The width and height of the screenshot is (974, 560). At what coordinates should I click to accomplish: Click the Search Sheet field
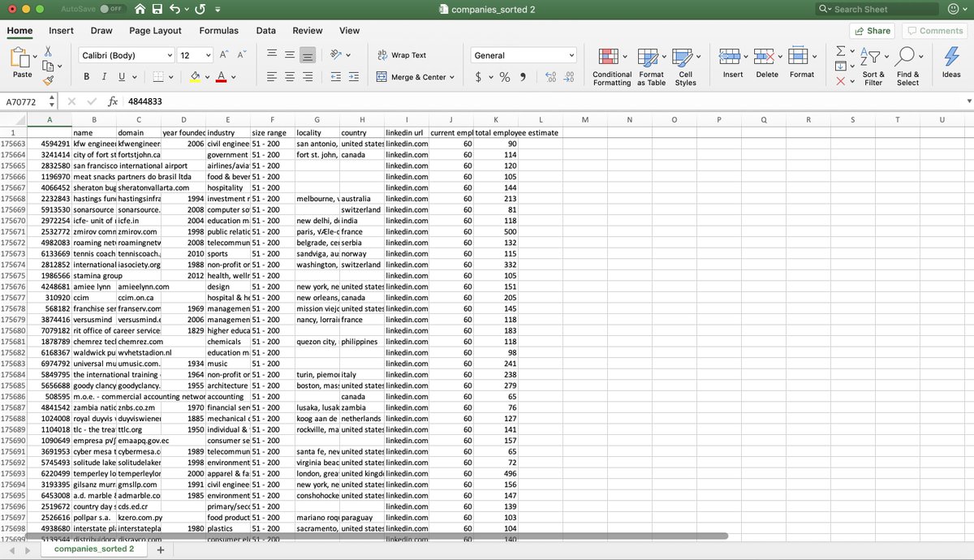876,9
